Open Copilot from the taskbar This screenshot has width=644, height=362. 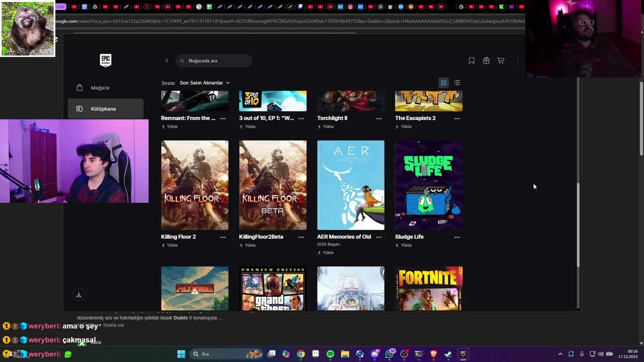[x=286, y=354]
